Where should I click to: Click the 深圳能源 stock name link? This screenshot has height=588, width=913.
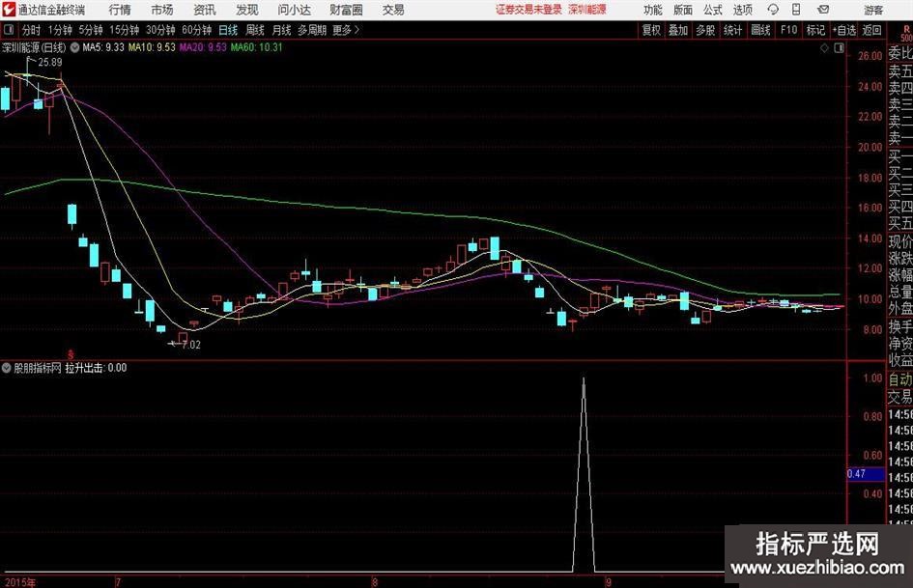587,10
